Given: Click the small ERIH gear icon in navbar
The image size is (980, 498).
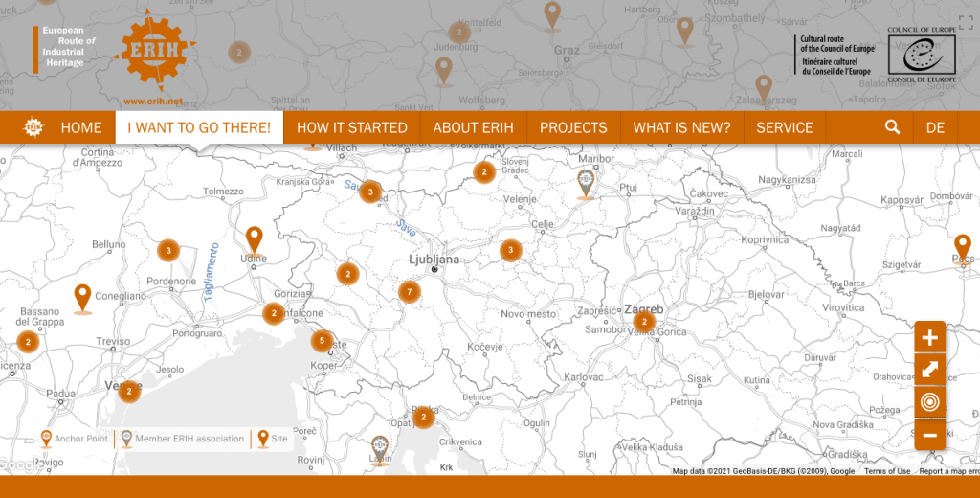Looking at the screenshot, I should tap(33, 127).
